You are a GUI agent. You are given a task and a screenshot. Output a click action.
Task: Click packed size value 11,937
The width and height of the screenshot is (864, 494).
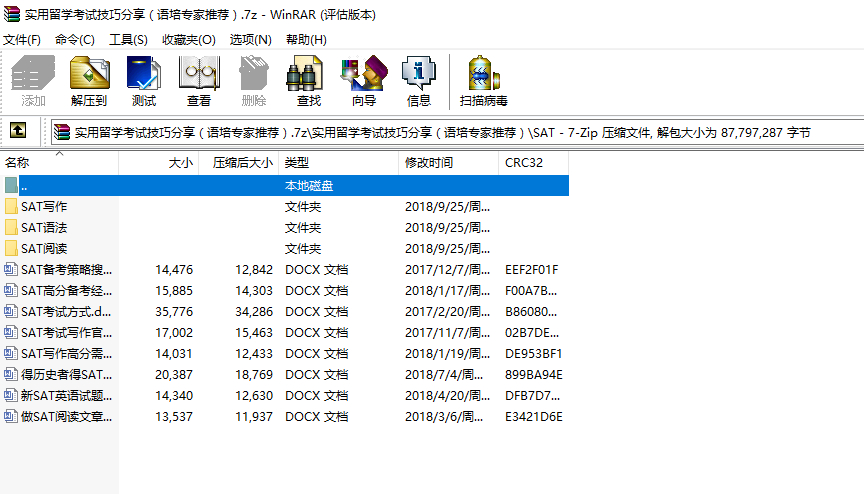[x=254, y=416]
